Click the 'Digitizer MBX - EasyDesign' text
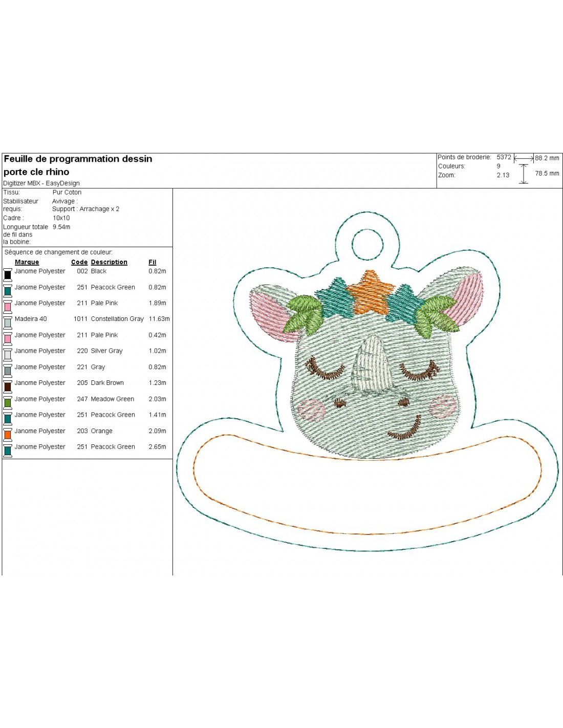 pyautogui.click(x=41, y=183)
